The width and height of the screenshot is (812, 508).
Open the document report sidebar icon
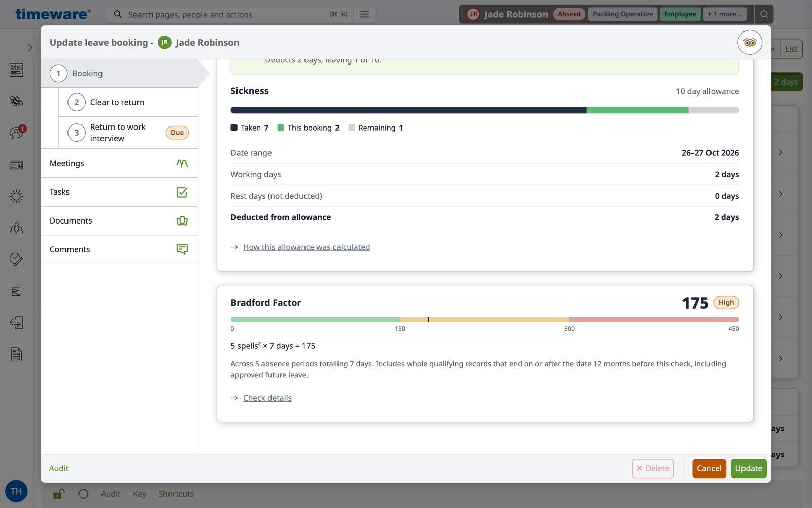[16, 354]
